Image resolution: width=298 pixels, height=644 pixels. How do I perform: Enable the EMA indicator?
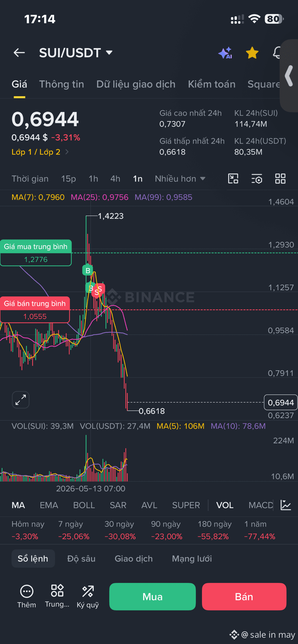(x=49, y=505)
